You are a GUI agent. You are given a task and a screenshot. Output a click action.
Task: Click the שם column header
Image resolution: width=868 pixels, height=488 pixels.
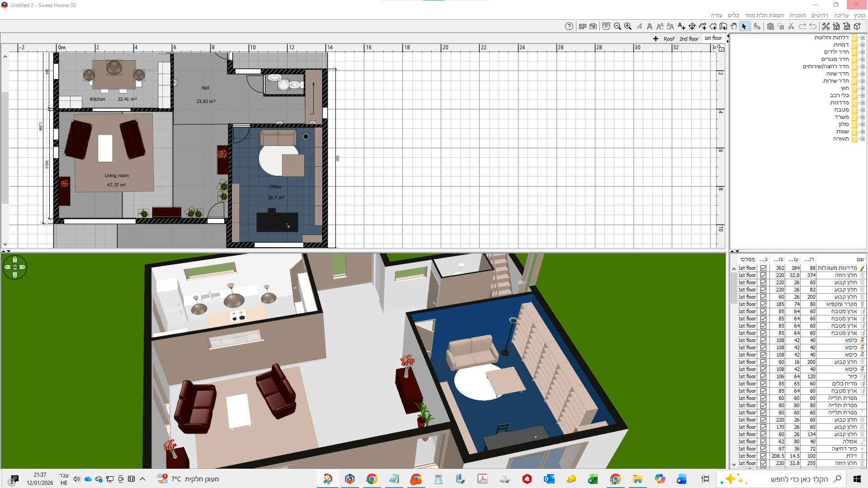tap(860, 259)
